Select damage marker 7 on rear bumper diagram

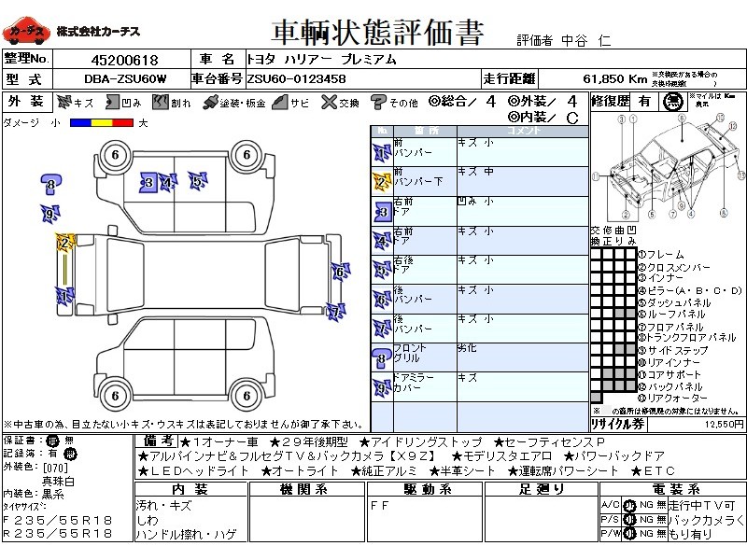[336, 312]
